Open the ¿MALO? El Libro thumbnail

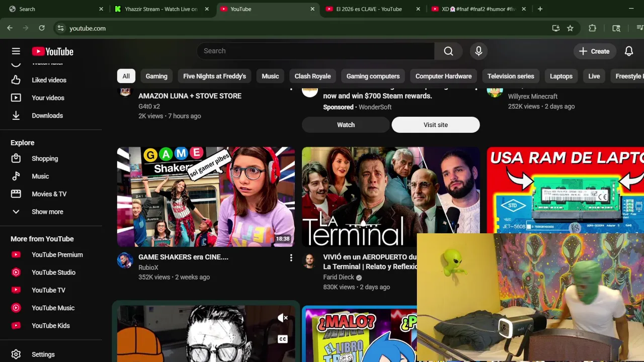pyautogui.click(x=360, y=334)
